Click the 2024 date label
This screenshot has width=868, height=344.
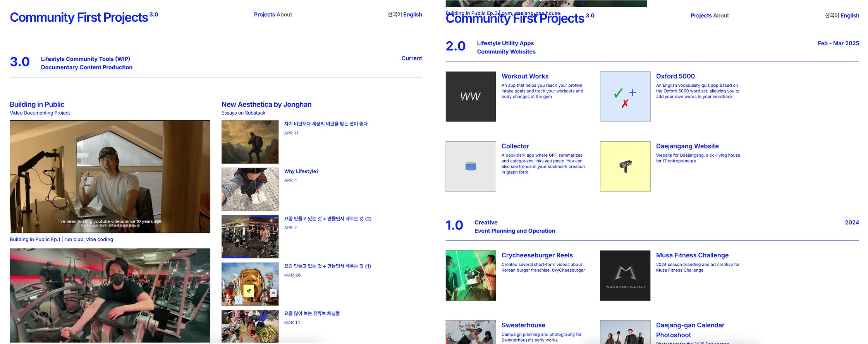(x=852, y=222)
